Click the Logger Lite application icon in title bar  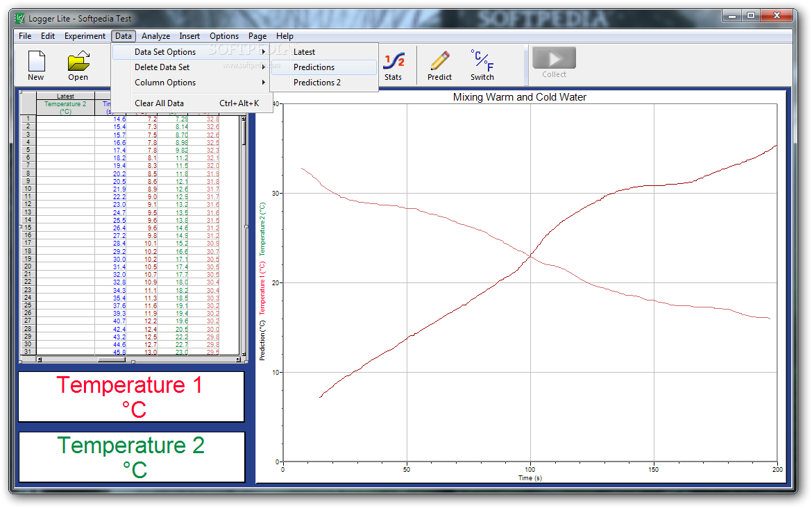coord(19,19)
